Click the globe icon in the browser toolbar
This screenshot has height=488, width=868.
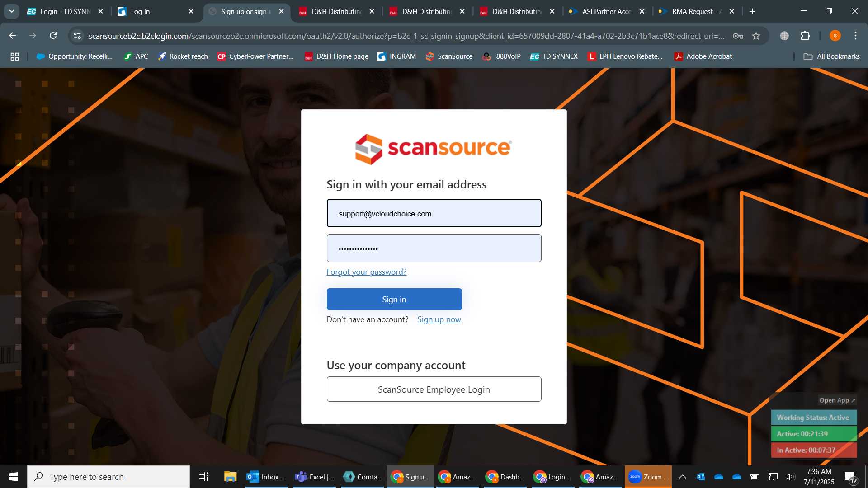(784, 36)
